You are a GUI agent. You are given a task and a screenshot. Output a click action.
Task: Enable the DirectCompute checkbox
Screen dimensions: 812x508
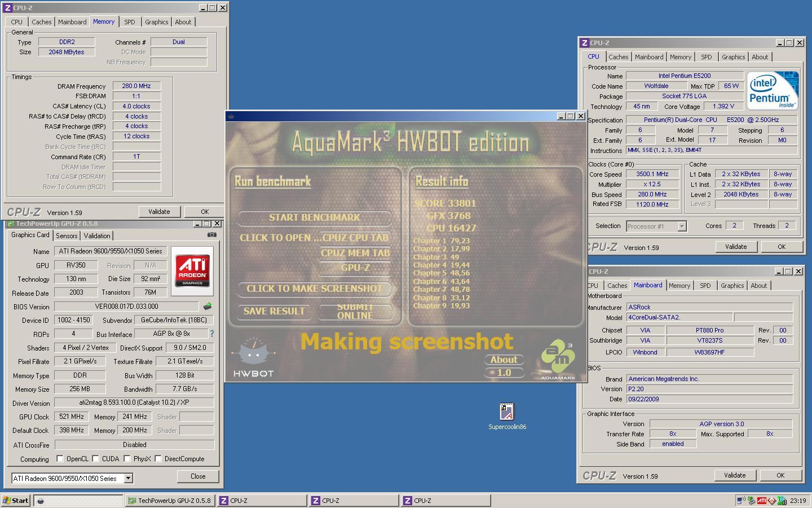pos(158,458)
